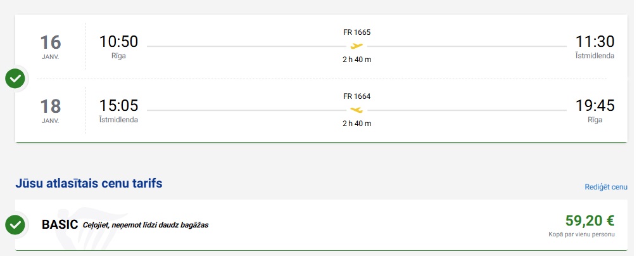Click the BASIC tariff description text

(146, 225)
